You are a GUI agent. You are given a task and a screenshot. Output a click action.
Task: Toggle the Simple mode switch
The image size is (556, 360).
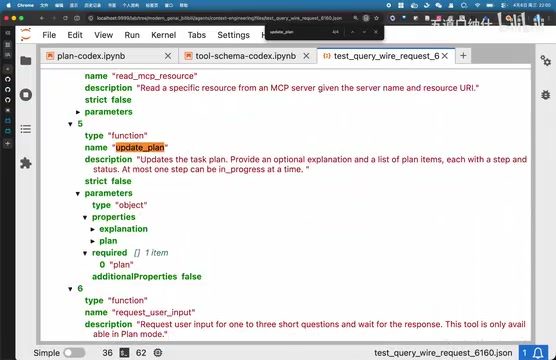[74, 353]
